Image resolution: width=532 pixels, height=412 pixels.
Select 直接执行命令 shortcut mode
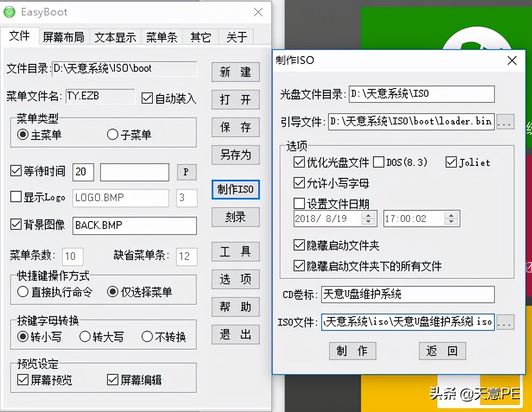(x=24, y=293)
